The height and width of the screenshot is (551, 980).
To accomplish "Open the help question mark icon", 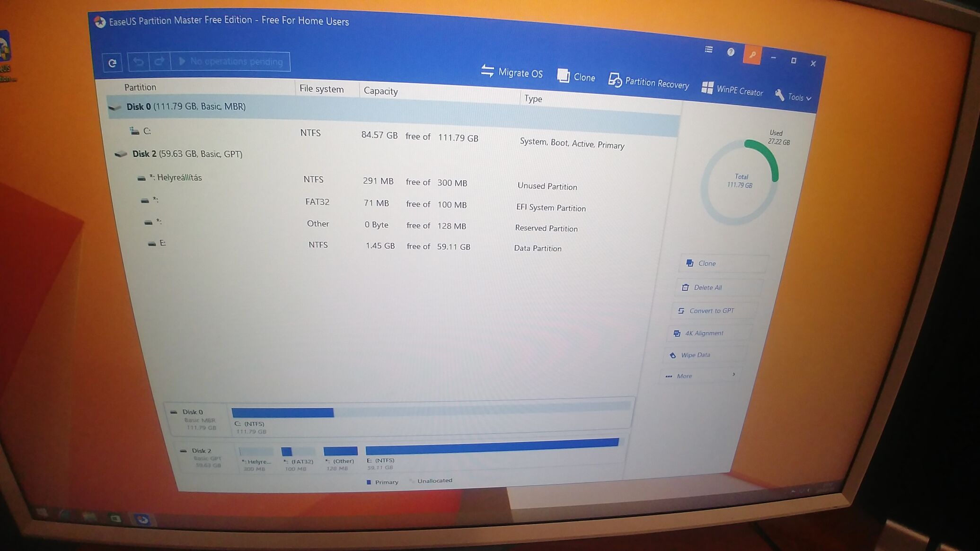I will pyautogui.click(x=731, y=52).
